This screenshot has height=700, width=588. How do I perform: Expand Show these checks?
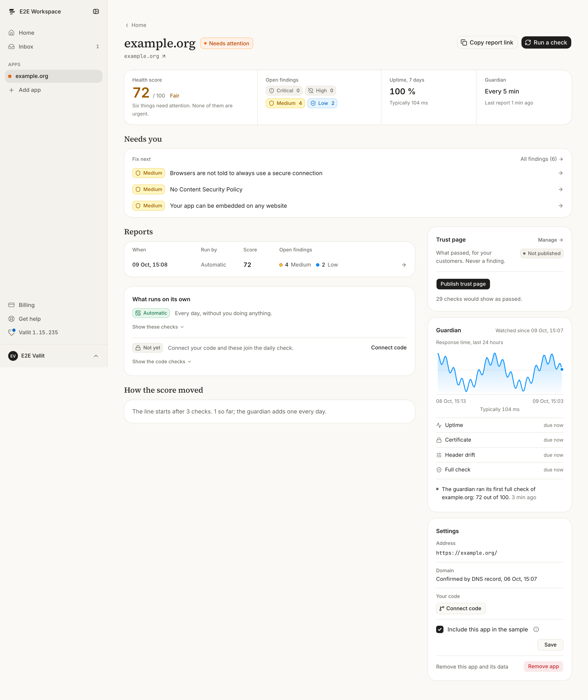click(x=158, y=327)
